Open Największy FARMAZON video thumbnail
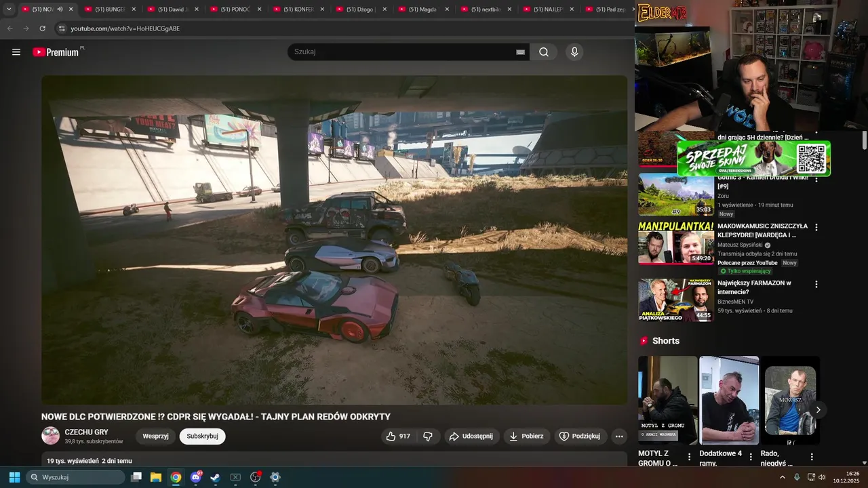 675,300
